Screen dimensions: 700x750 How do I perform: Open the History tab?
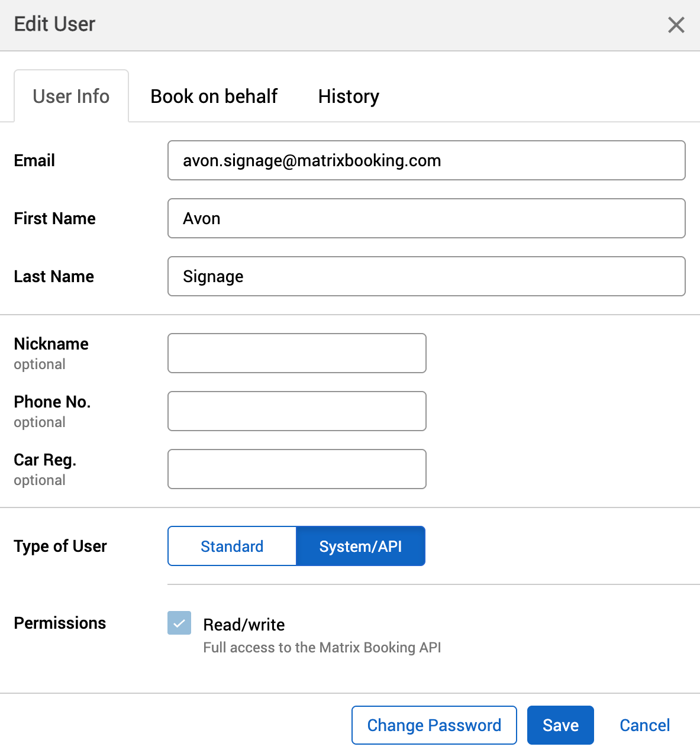pos(349,96)
